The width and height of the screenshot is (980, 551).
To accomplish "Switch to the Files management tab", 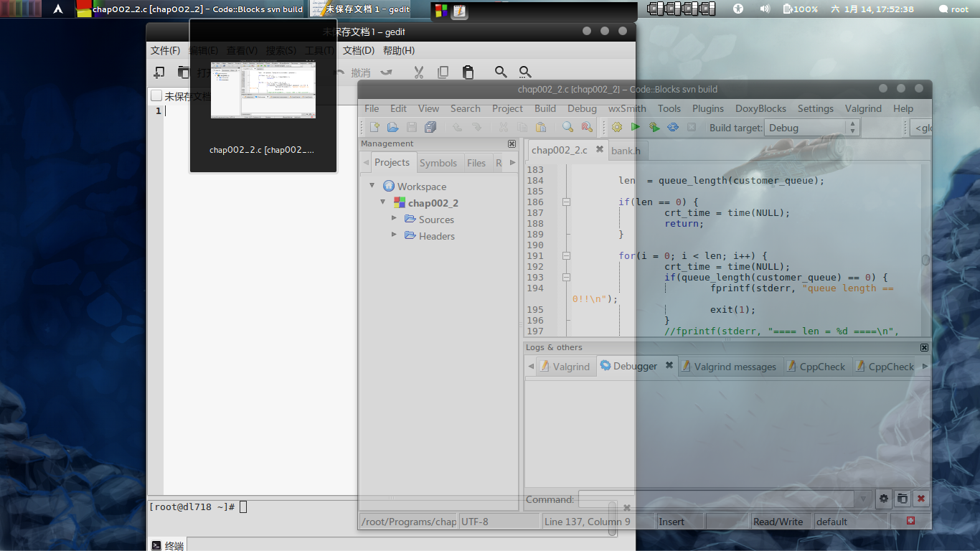I will click(476, 163).
